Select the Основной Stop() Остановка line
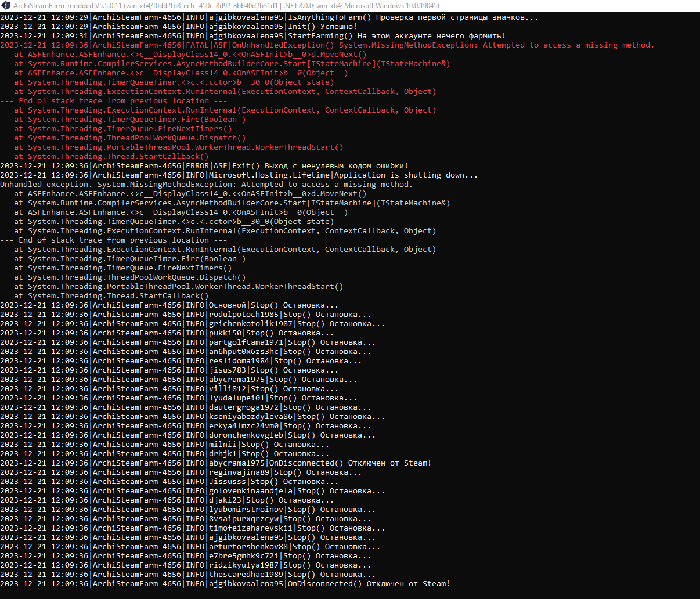The height and width of the screenshot is (599, 700). pos(169,305)
